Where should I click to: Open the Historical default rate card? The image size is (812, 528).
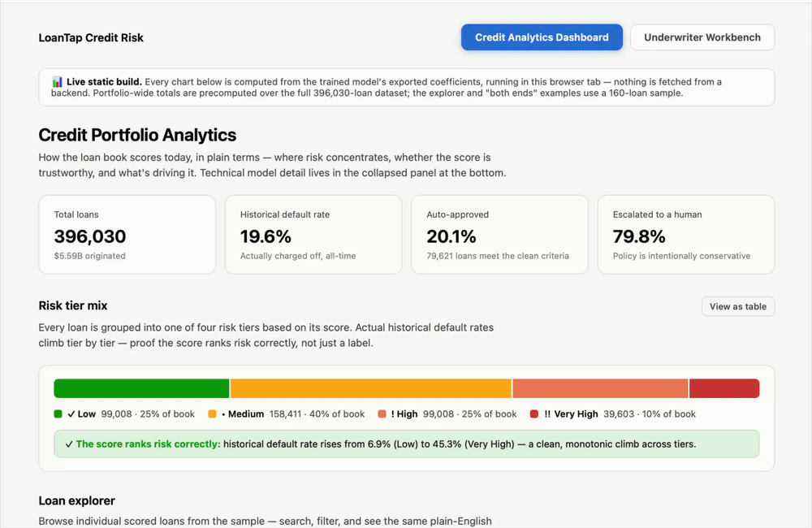pos(313,234)
